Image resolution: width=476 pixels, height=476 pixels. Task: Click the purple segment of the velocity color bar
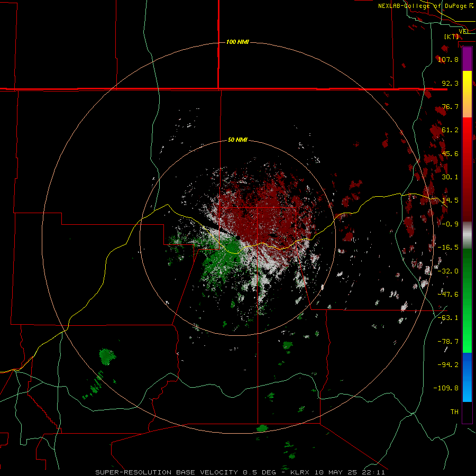click(x=467, y=59)
